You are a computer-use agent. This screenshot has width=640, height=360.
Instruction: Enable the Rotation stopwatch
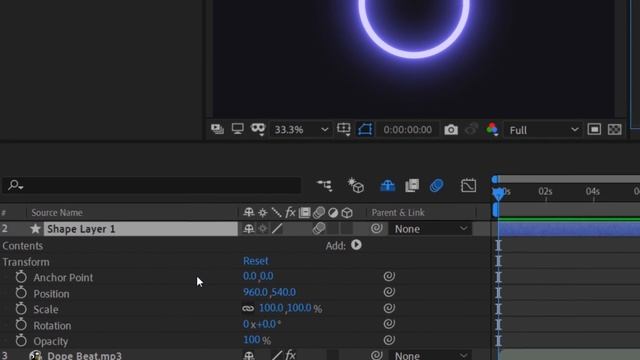point(21,325)
